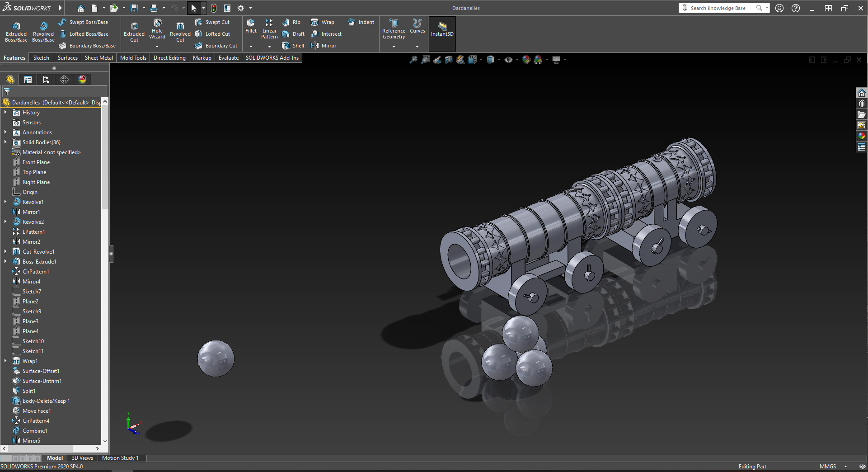The image size is (868, 472).
Task: Expand the Annotations node
Action: (5, 132)
